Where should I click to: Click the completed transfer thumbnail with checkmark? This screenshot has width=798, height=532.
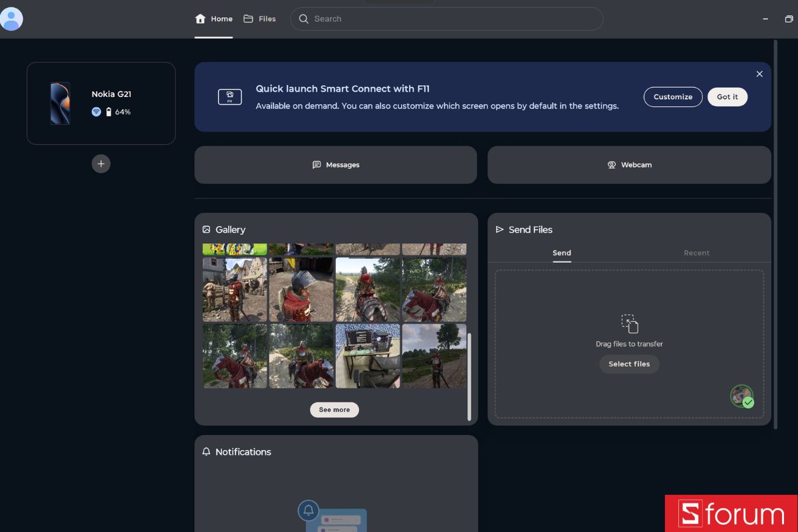tap(742, 396)
